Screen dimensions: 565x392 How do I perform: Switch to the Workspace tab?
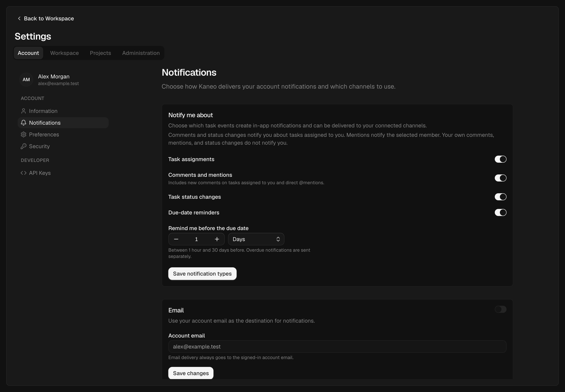(64, 53)
